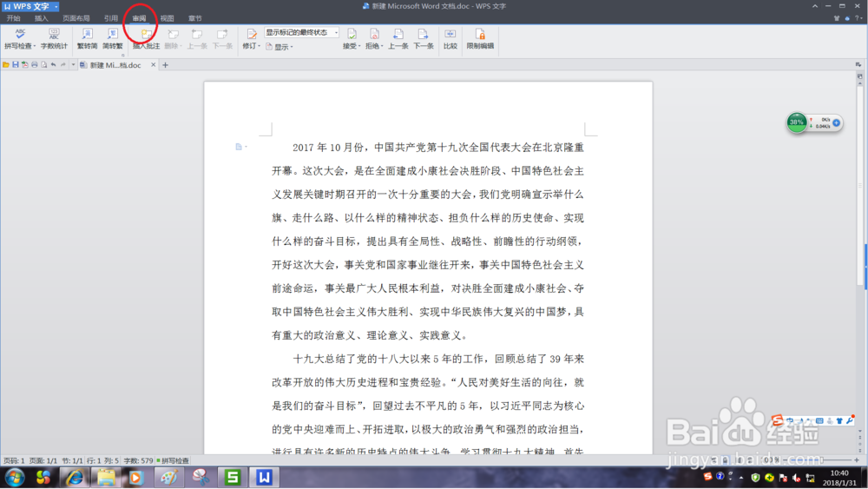This screenshot has height=489, width=868.
Task: Open the 比较 compare documents tool
Action: [x=450, y=39]
